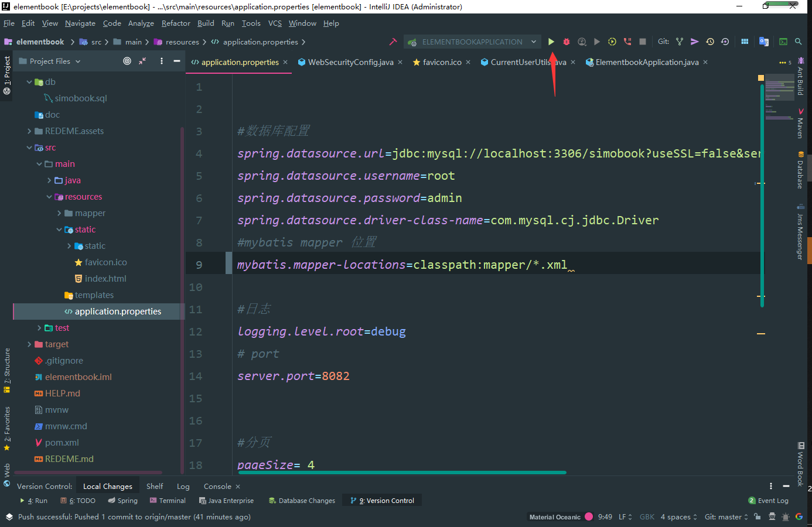The width and height of the screenshot is (812, 527).
Task: Click the profiler run icon with circle
Action: pyautogui.click(x=612, y=42)
